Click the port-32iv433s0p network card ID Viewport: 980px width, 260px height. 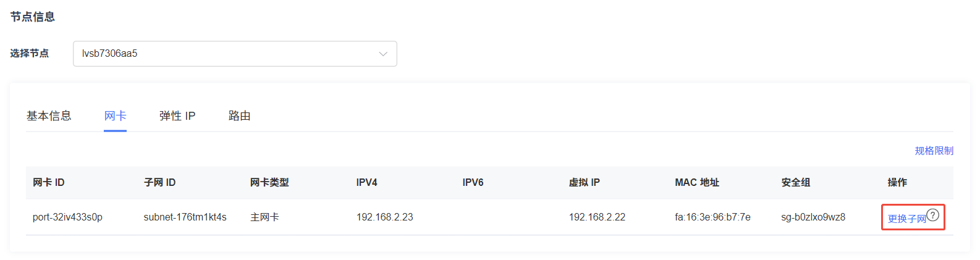pos(67,217)
